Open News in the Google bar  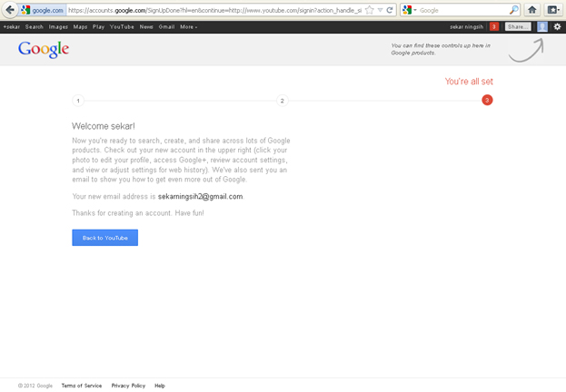146,26
